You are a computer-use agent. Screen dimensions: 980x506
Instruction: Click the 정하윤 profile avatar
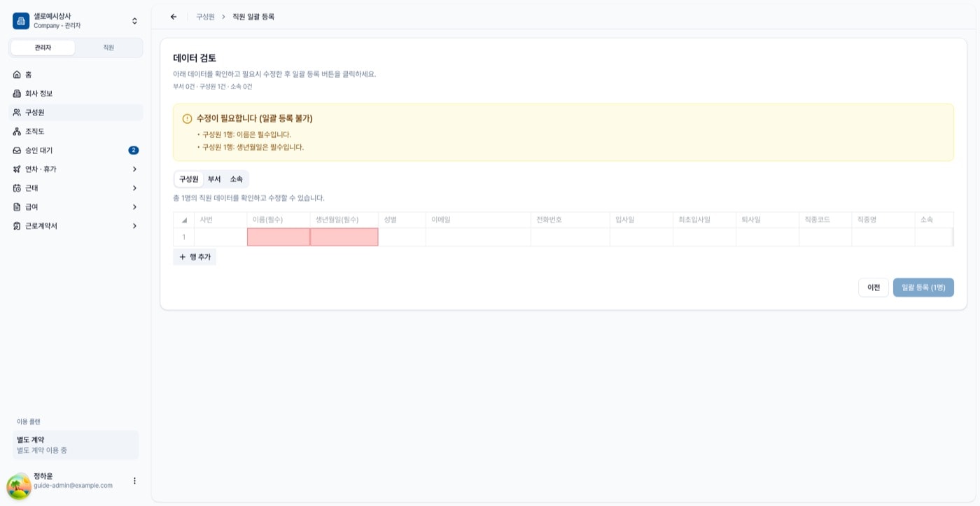(x=19, y=486)
